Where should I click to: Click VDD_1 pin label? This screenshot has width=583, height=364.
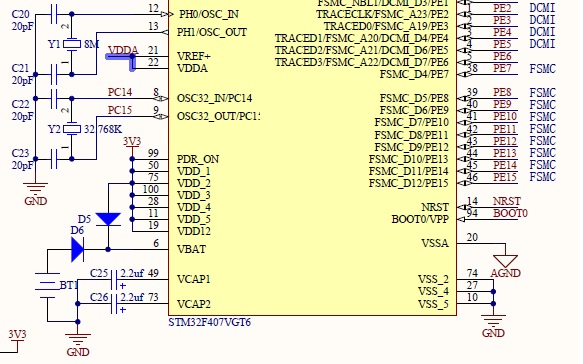(x=194, y=171)
